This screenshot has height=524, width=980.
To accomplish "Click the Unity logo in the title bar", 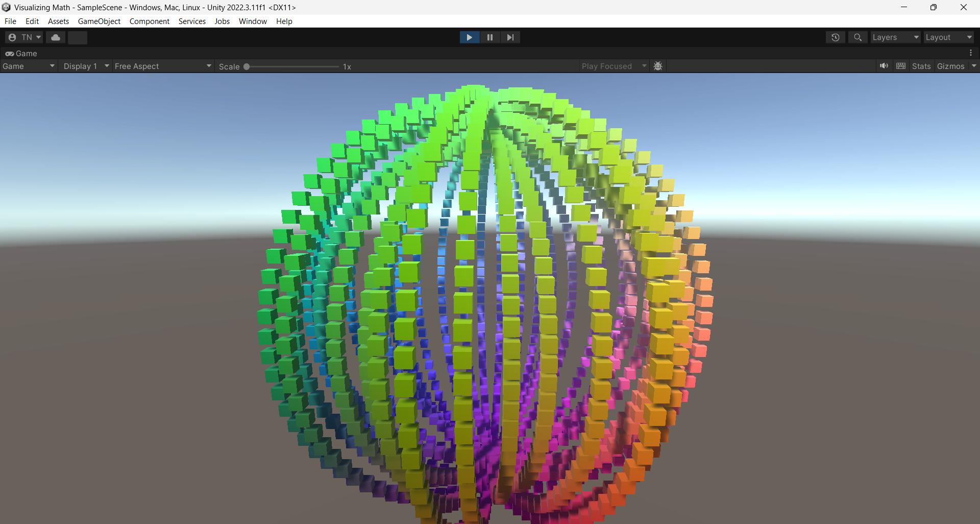I will click(x=6, y=7).
